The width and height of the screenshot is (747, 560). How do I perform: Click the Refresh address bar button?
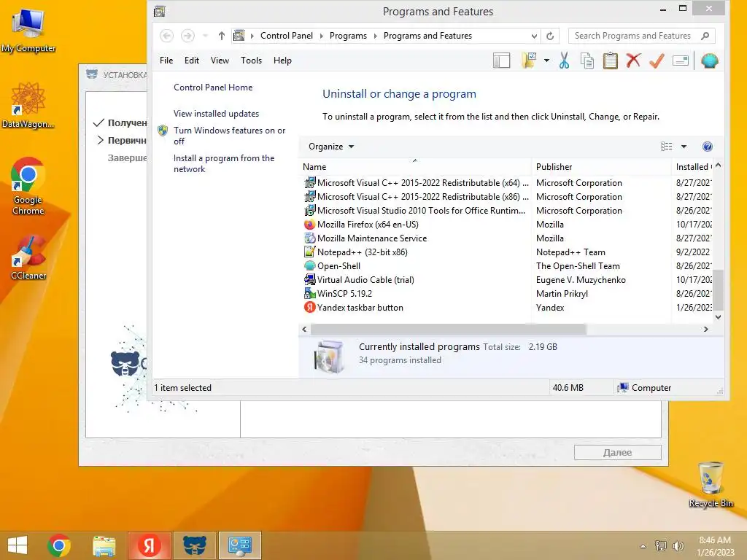pyautogui.click(x=550, y=36)
